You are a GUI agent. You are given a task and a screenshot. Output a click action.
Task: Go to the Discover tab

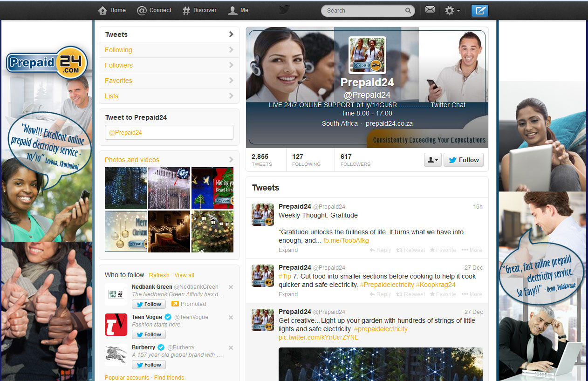click(199, 10)
